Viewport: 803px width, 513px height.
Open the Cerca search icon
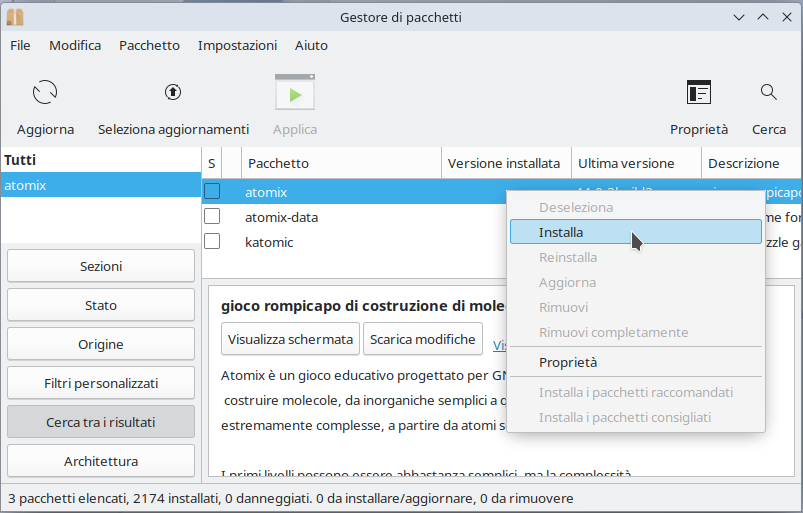click(x=768, y=93)
